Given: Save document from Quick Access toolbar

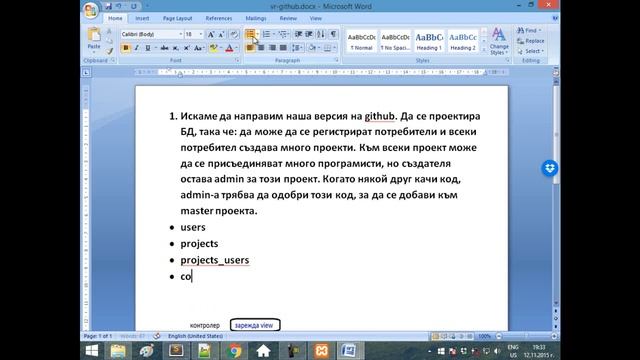Looking at the screenshot, I should (108, 6).
